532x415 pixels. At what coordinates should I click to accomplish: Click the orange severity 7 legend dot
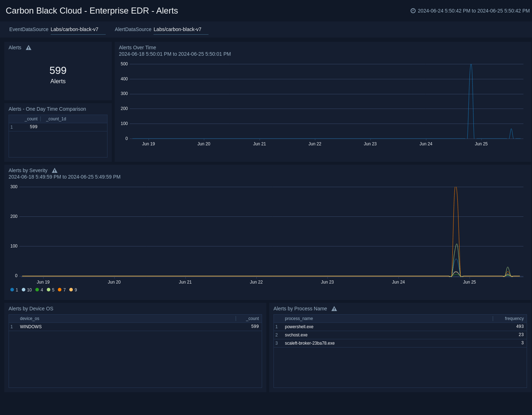point(60,290)
